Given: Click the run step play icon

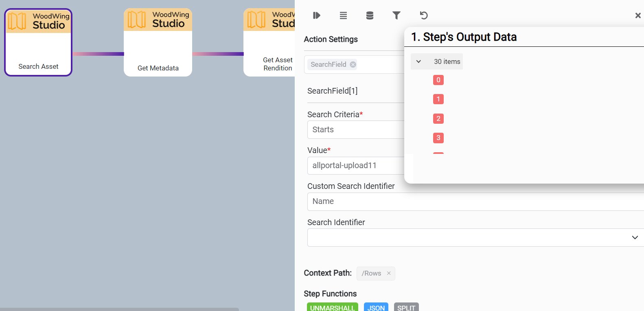Looking at the screenshot, I should tap(316, 15).
